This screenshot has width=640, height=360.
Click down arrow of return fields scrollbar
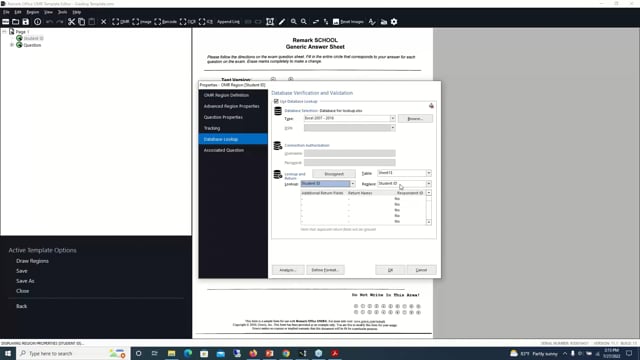tap(429, 222)
